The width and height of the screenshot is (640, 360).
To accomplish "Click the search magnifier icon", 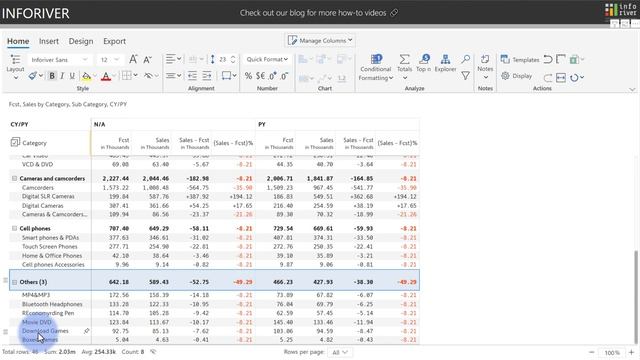I will click(x=465, y=60).
